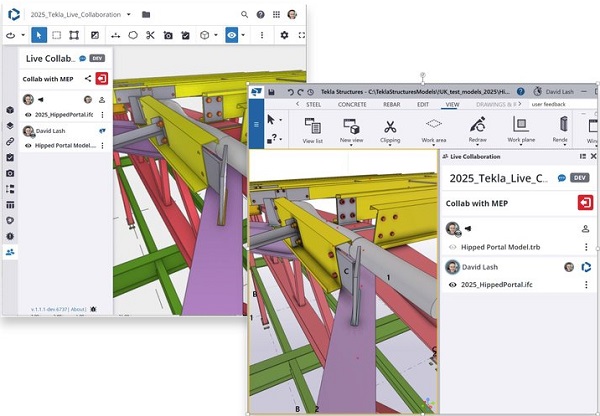Open the gear settings in Trimble Connect toolbar
The height and width of the screenshot is (416, 600).
click(x=284, y=35)
